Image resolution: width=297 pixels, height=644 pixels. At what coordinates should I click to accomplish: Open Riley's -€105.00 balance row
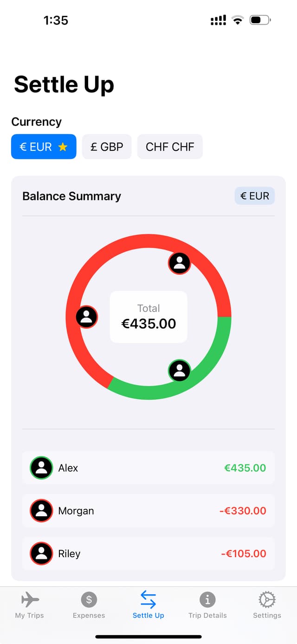coord(148,553)
